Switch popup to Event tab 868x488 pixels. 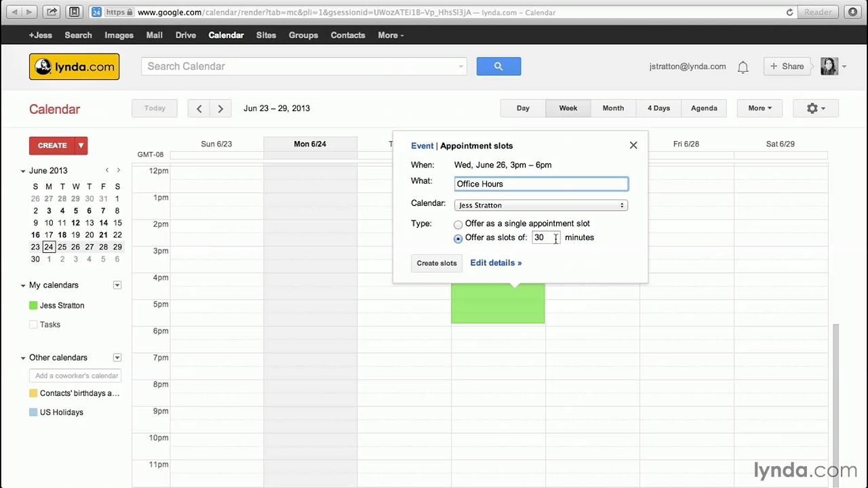click(x=422, y=146)
